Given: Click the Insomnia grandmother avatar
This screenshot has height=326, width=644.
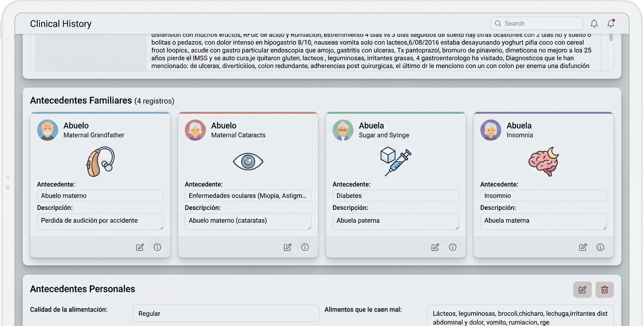Looking at the screenshot, I should pos(491,130).
